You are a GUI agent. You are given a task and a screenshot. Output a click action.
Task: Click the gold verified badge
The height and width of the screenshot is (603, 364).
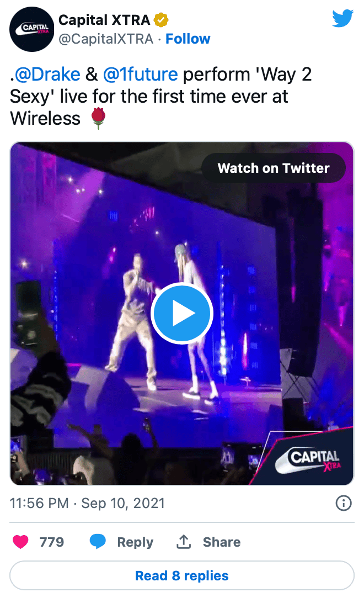coord(161,20)
